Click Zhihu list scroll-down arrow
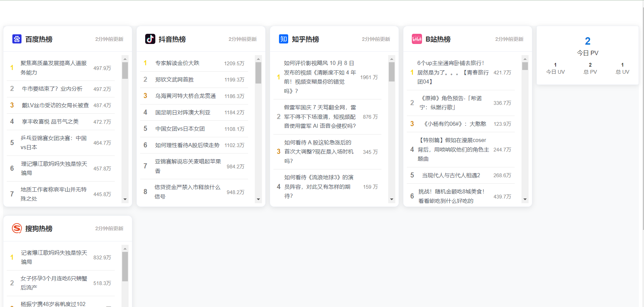This screenshot has height=307, width=644. [x=392, y=199]
